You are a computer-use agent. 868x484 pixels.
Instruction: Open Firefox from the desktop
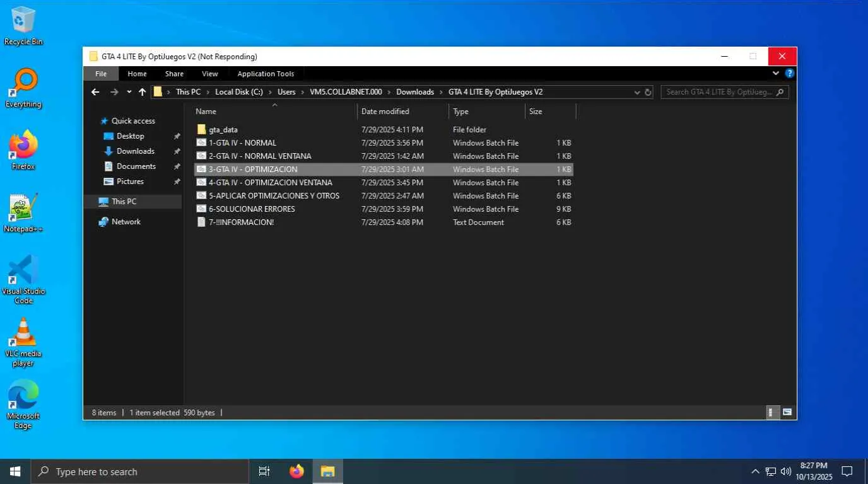coord(23,151)
